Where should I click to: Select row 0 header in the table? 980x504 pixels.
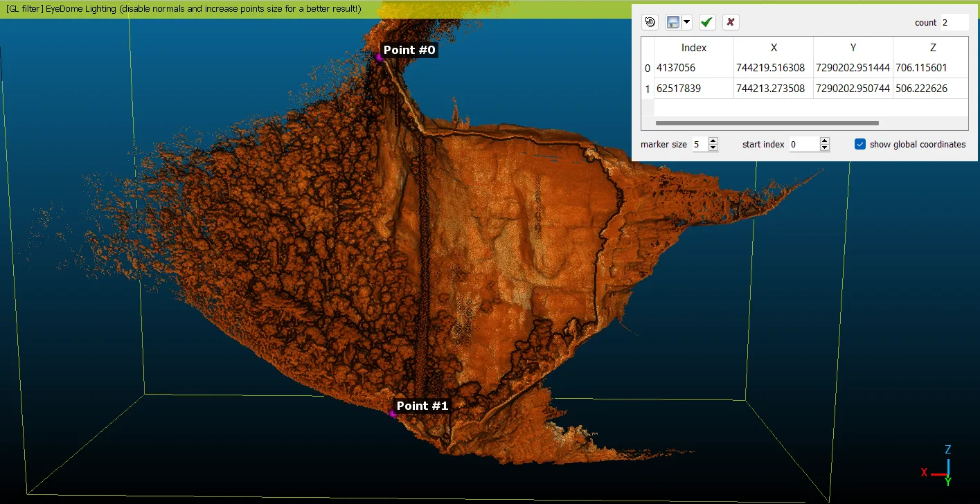tap(648, 68)
